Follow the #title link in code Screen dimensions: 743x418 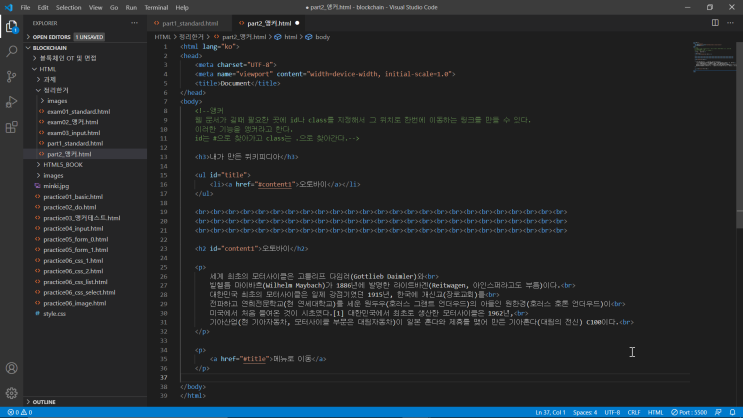254,359
